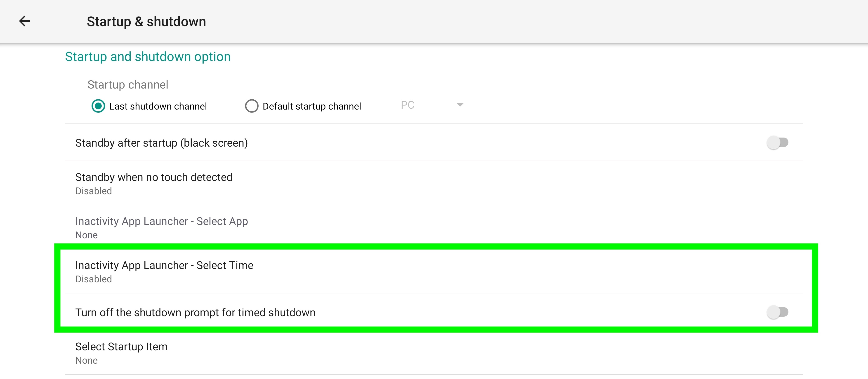
Task: Click Disabled under Inactivity Select Time
Action: (93, 279)
